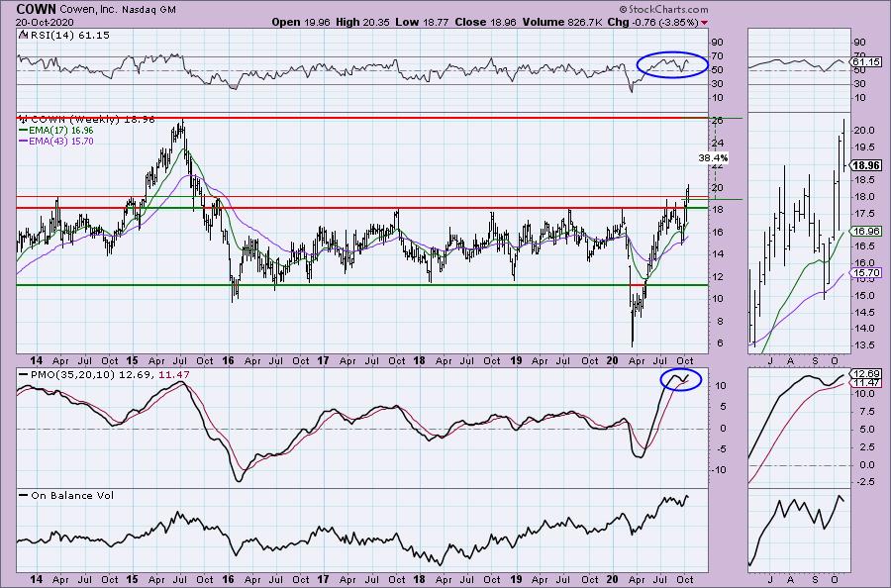Screen dimensions: 891x588
Task: Click the RSI(14) 61.15 indicator label
Action: pos(68,35)
